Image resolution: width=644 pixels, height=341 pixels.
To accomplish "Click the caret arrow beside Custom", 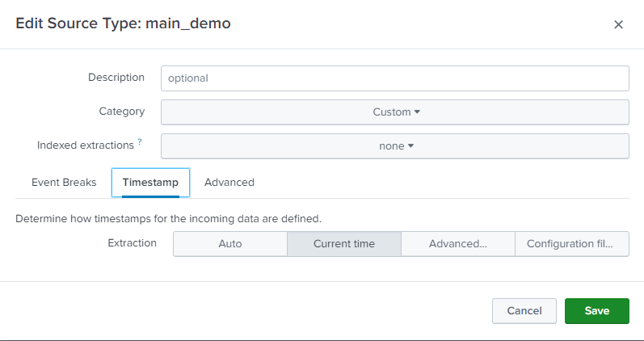I will click(417, 112).
